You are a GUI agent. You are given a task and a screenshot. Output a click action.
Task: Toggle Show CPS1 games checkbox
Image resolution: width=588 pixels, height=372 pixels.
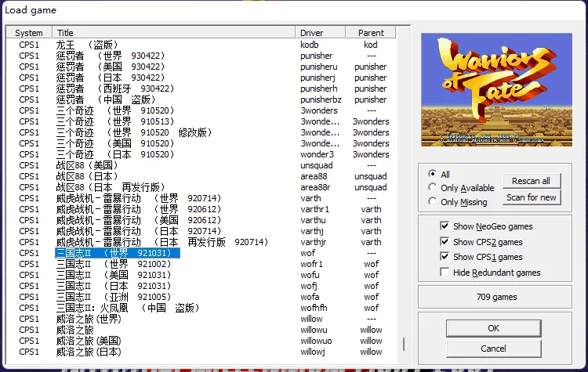tap(445, 257)
